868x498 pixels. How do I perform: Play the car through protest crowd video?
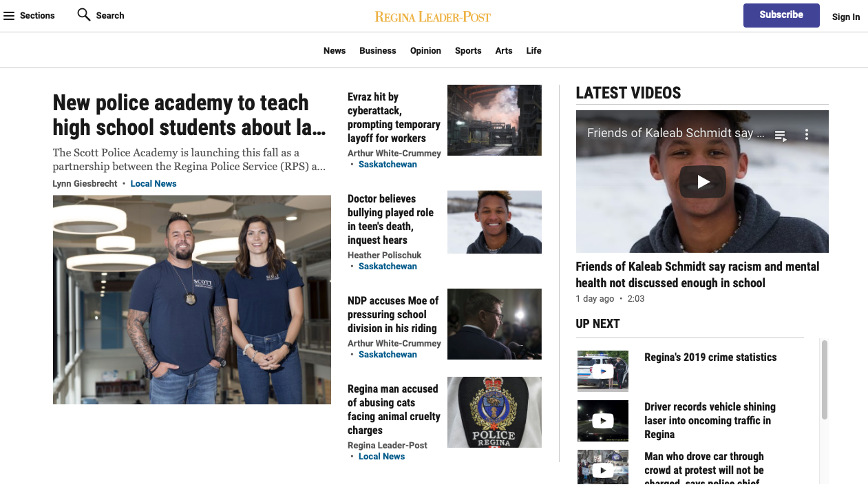[602, 470]
